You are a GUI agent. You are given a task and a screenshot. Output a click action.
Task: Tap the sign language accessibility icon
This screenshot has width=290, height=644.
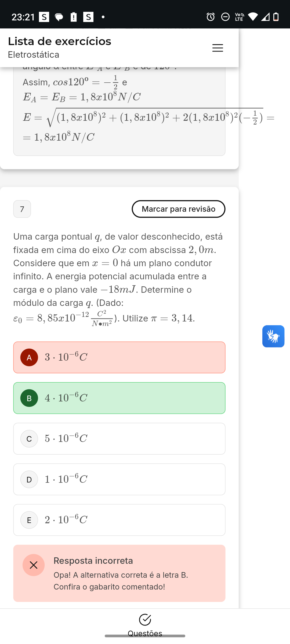pos(273,336)
